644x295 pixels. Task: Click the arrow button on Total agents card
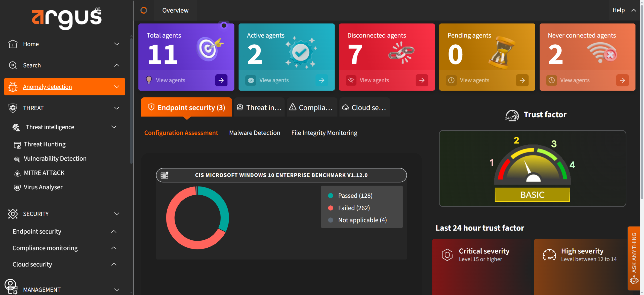[x=221, y=80]
